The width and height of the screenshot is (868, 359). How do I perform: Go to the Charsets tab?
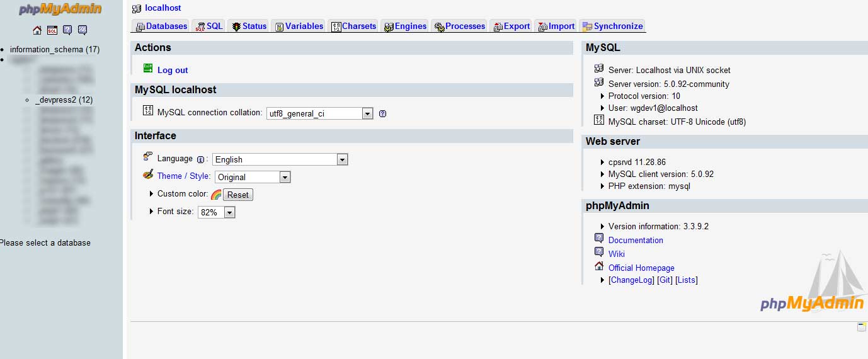tap(353, 26)
